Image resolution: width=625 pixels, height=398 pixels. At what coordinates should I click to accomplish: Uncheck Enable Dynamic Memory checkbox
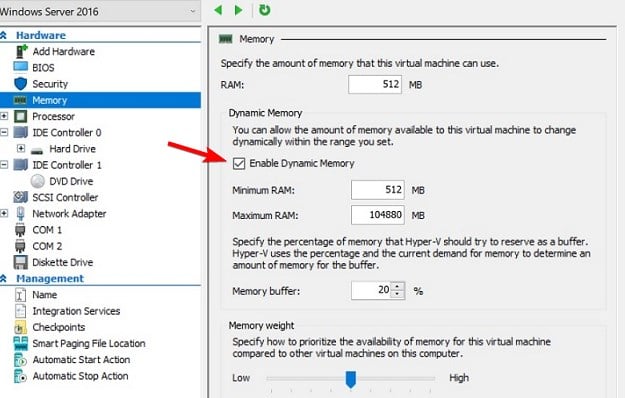click(x=239, y=163)
